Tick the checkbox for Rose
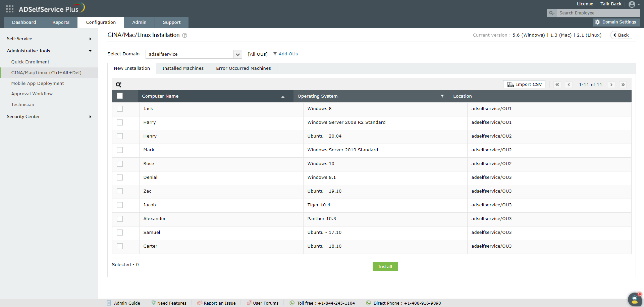This screenshot has height=307, width=644. tap(120, 164)
